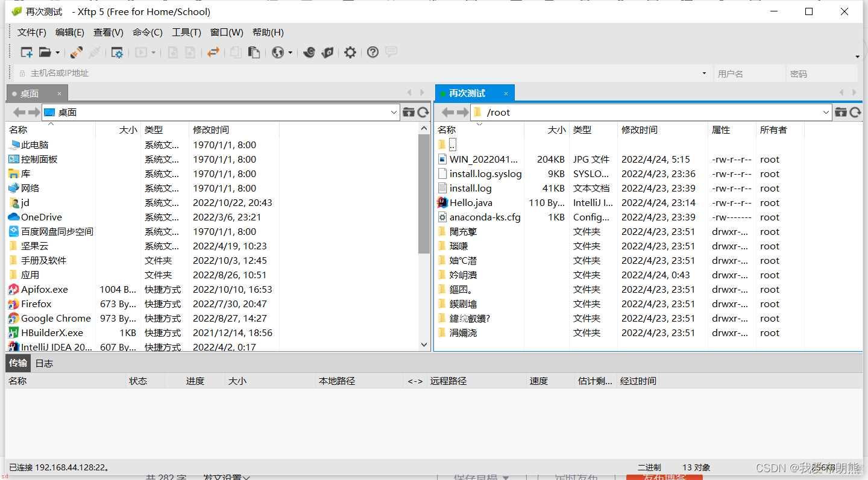The image size is (868, 480).
Task: Click the globe encoding icon
Action: [278, 52]
